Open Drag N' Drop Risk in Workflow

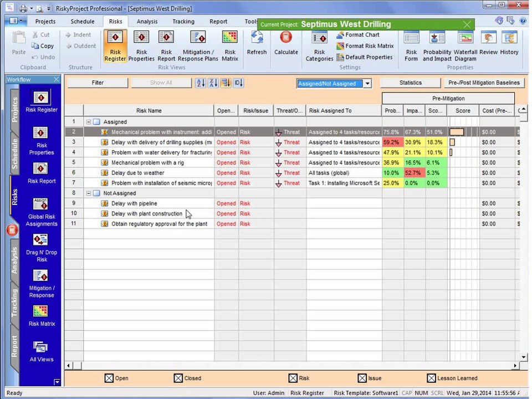point(42,248)
